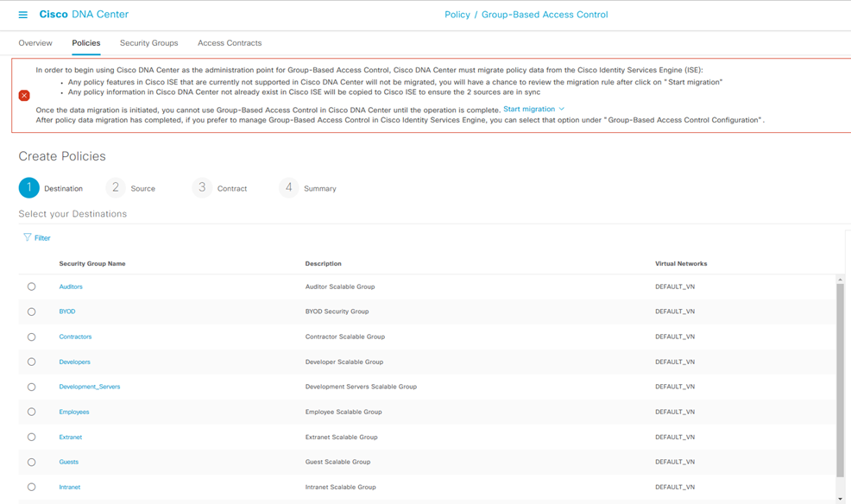Click the Cisco DNA Center logo
The image size is (851, 504).
point(84,15)
